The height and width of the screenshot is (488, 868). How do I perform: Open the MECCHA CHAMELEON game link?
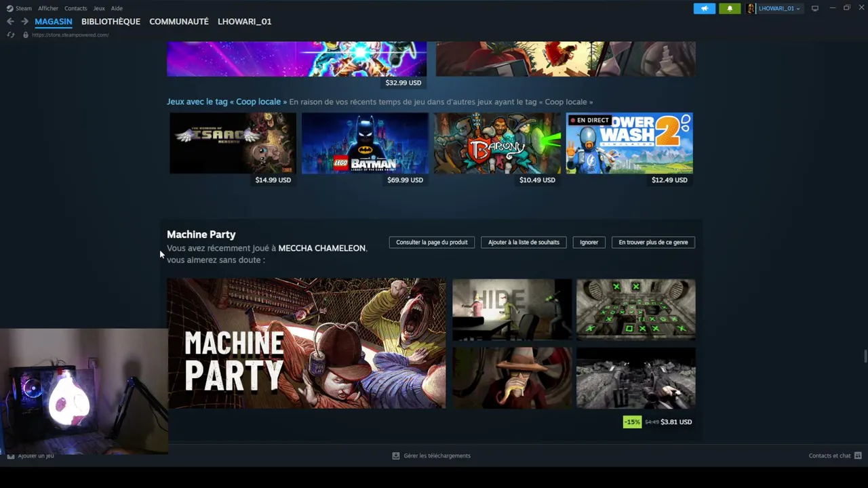click(321, 248)
